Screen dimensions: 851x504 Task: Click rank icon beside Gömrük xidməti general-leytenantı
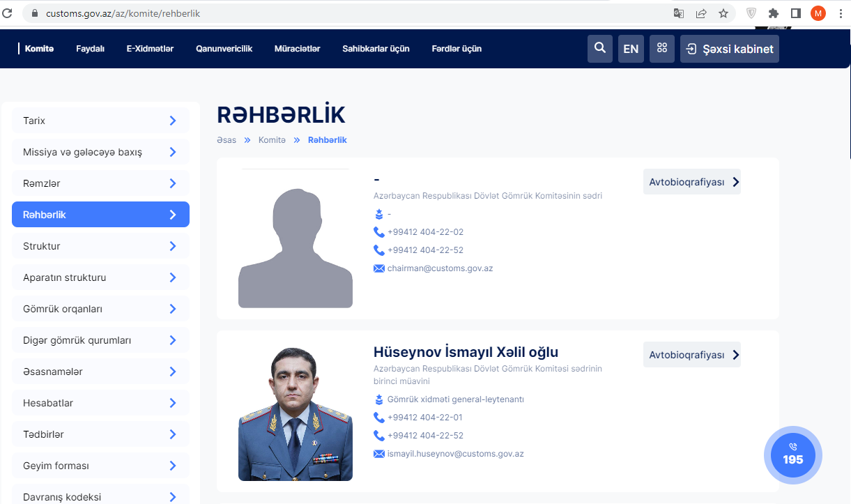click(x=379, y=399)
